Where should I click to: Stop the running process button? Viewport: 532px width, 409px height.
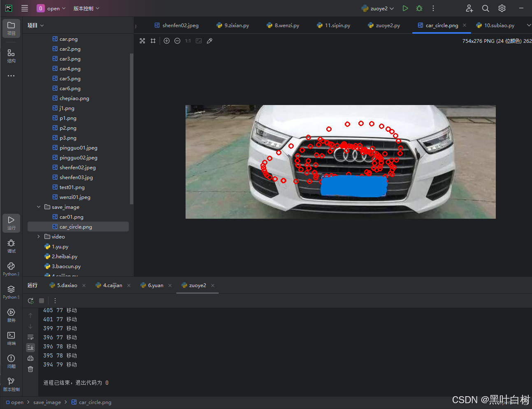[x=42, y=301]
